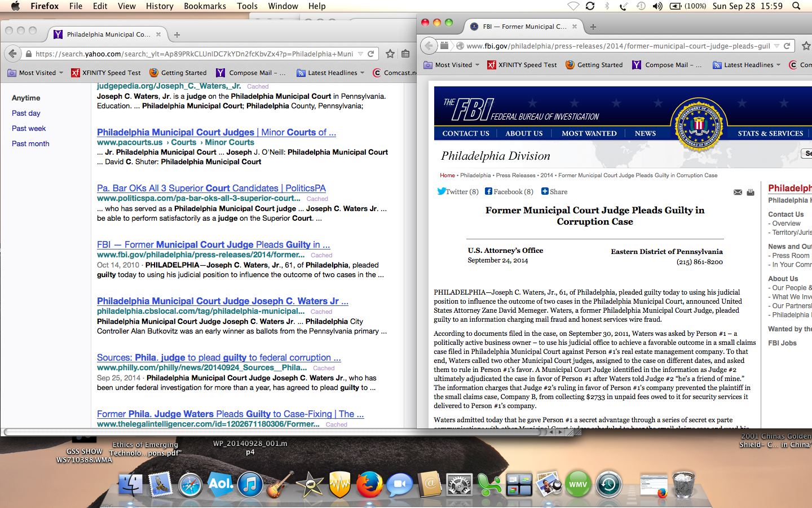Open the History menu

point(160,6)
